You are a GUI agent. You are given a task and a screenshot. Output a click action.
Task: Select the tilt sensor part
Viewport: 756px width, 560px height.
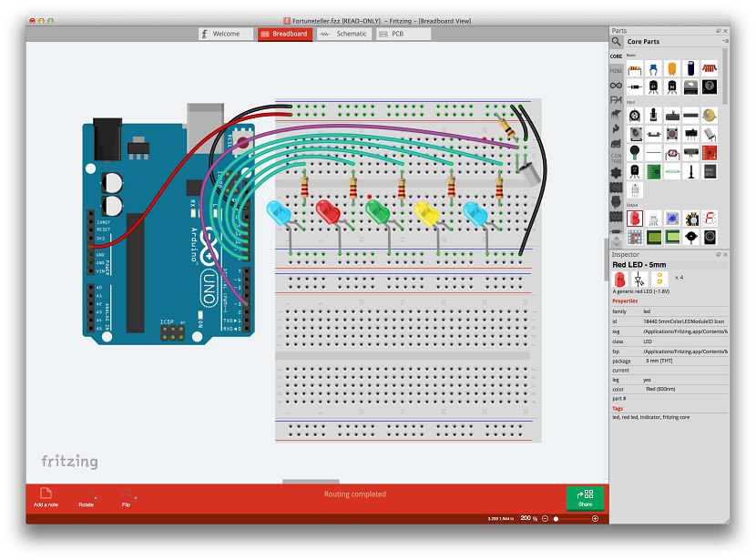coord(710,134)
